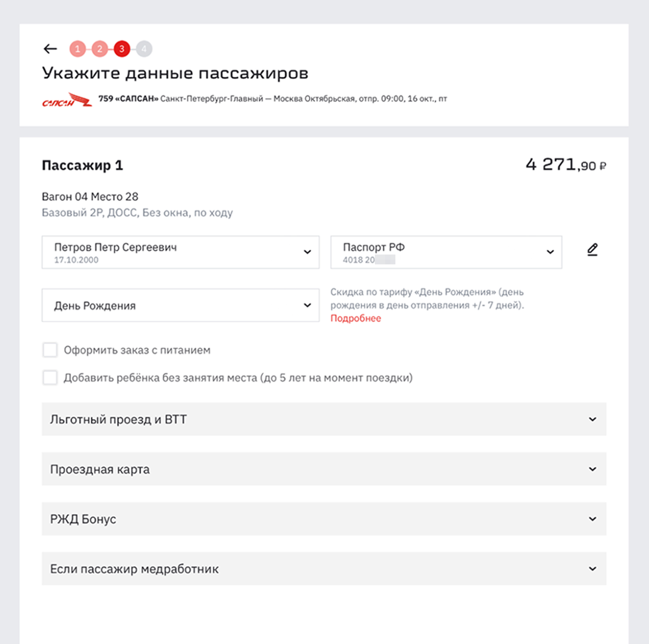The width and height of the screenshot is (649, 644).
Task: Enable Оформить заказ с питанием checkbox
Action: [50, 350]
